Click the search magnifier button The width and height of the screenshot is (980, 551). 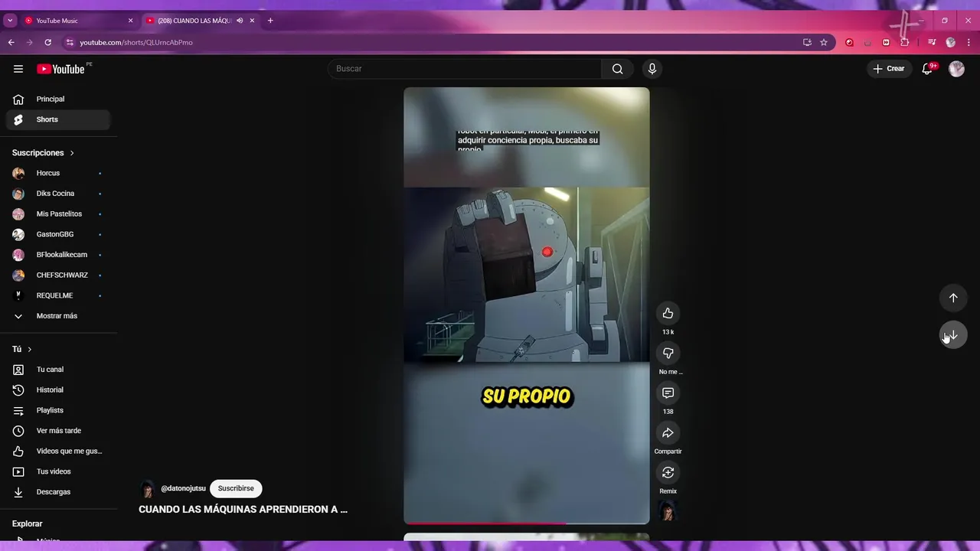617,69
